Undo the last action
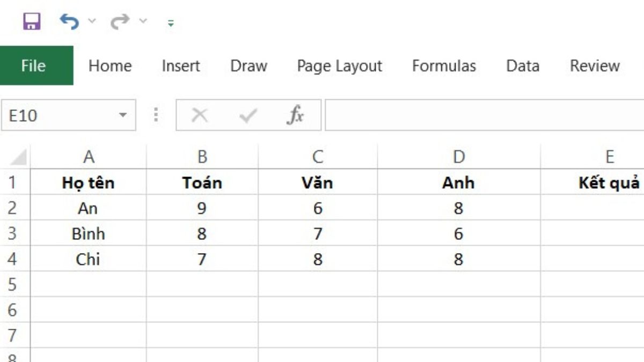Viewport: 644px width, 362px height. (x=69, y=22)
